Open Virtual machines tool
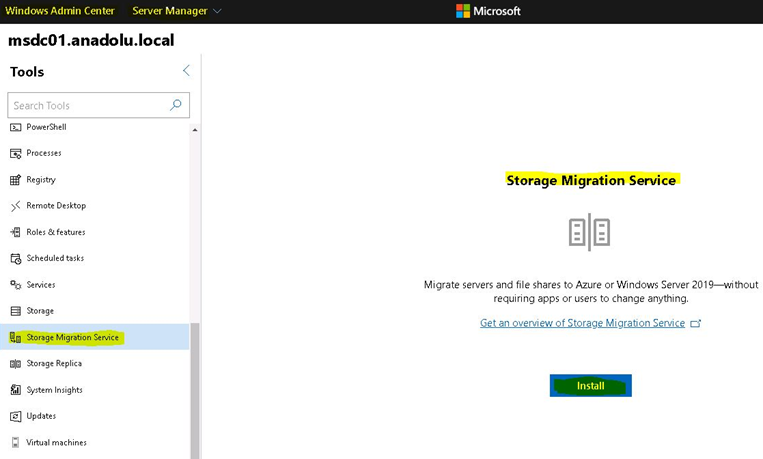 coord(56,442)
